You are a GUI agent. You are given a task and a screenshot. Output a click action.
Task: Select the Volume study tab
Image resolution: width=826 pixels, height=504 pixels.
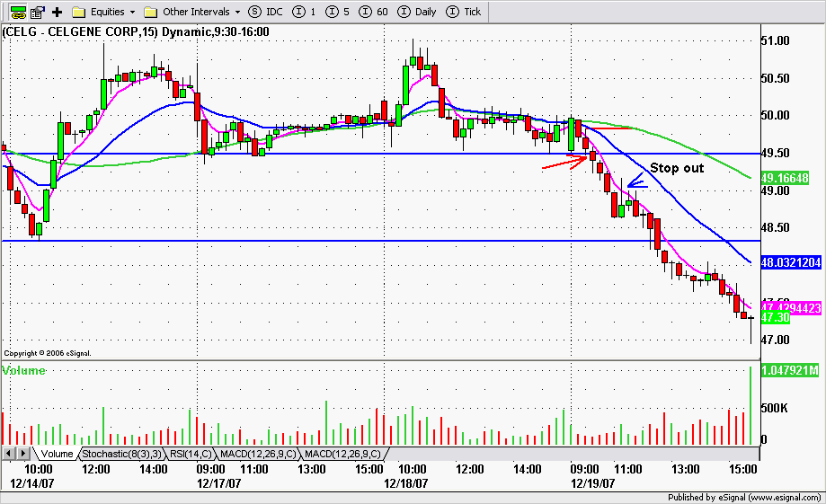tap(57, 454)
